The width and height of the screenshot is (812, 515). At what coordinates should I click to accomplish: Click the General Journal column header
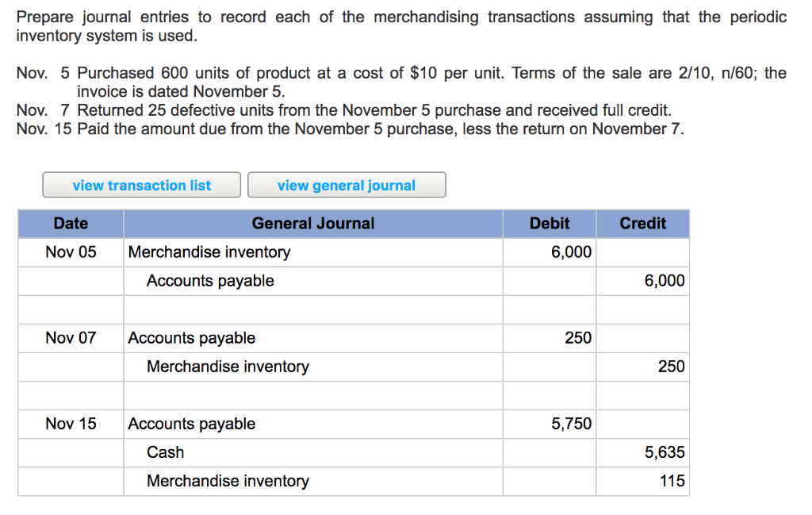click(313, 224)
